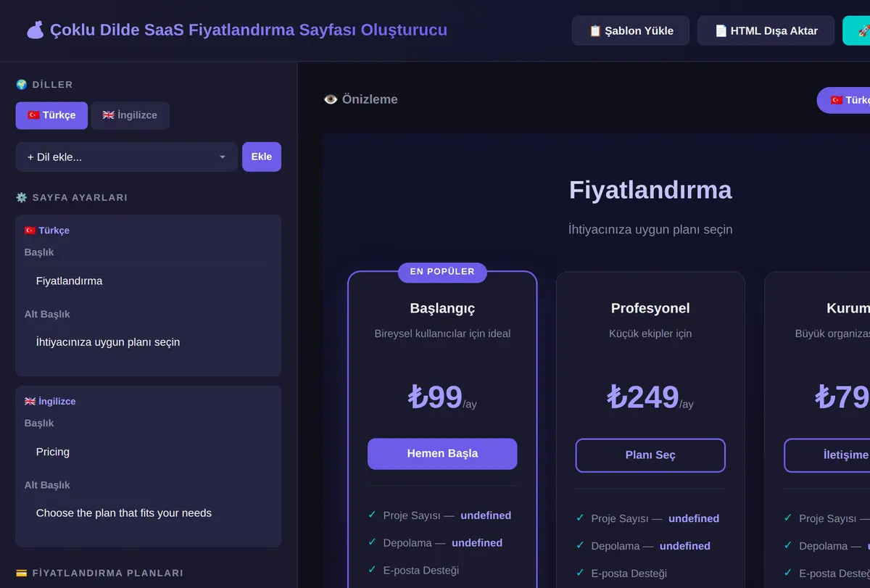Click checkmark beside Başlangıç E-posta Desteği
This screenshot has height=588, width=870.
pos(372,570)
